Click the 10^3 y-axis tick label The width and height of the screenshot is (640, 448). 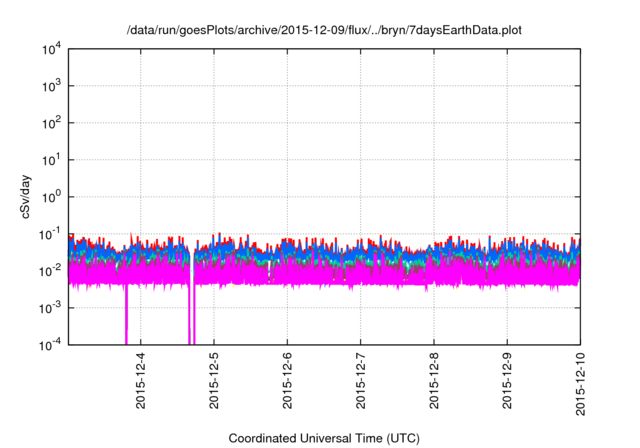[x=51, y=86]
